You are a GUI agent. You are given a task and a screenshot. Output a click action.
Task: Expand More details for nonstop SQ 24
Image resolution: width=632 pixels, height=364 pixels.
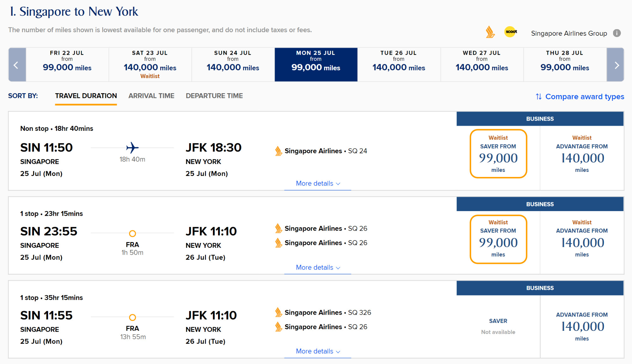[318, 184]
